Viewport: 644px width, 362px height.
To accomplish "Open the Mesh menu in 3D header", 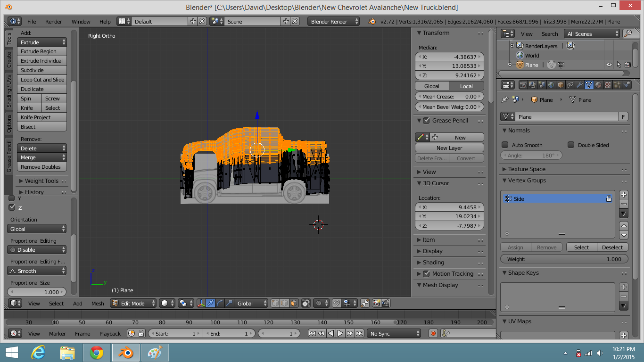I will point(98,303).
